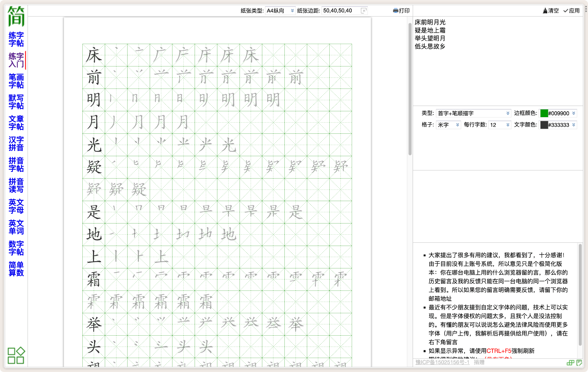Image resolution: width=588 pixels, height=372 pixels.
Task: Expand the 类型 首字+笔顺描字 dropdown
Action: (473, 113)
